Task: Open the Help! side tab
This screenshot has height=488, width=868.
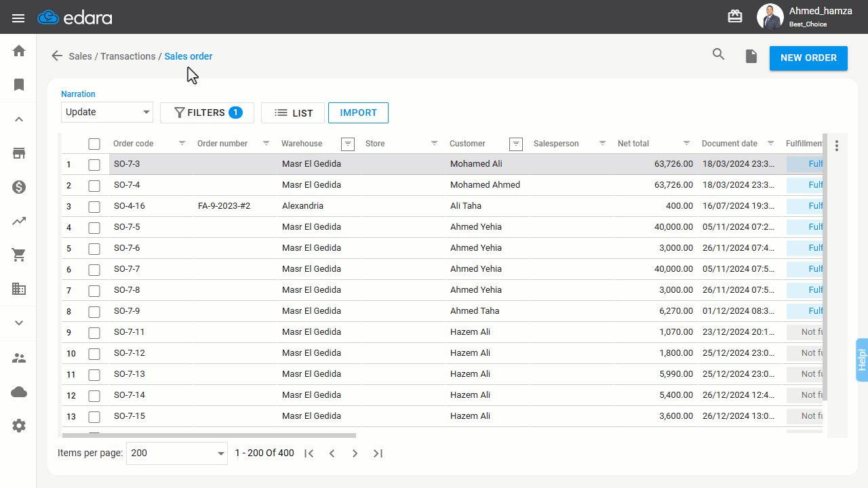Action: pyautogui.click(x=862, y=359)
